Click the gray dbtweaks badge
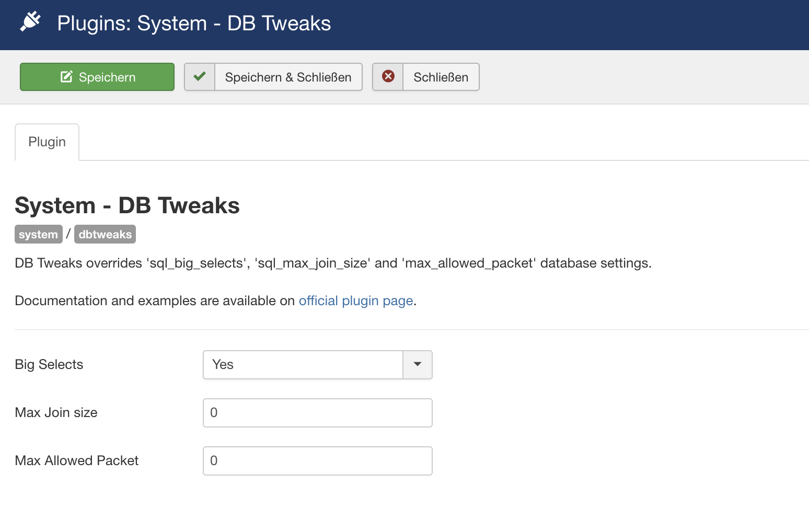 [x=105, y=234]
